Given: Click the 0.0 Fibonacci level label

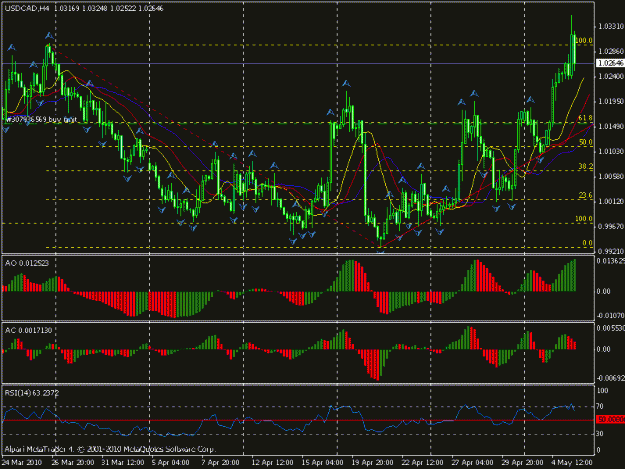Looking at the screenshot, I should pos(587,243).
